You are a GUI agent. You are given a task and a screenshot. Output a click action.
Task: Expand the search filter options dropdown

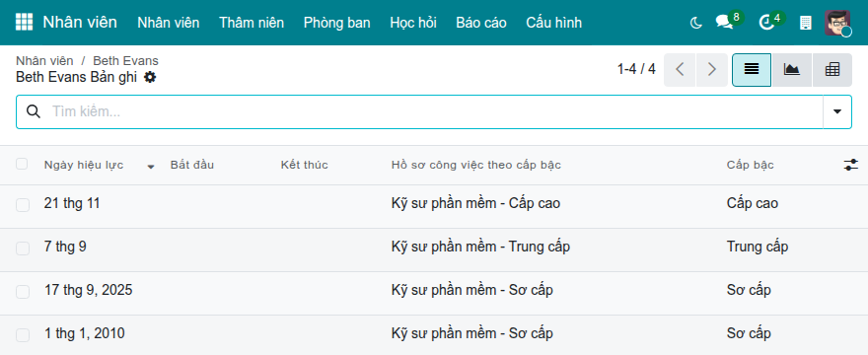[x=837, y=111]
